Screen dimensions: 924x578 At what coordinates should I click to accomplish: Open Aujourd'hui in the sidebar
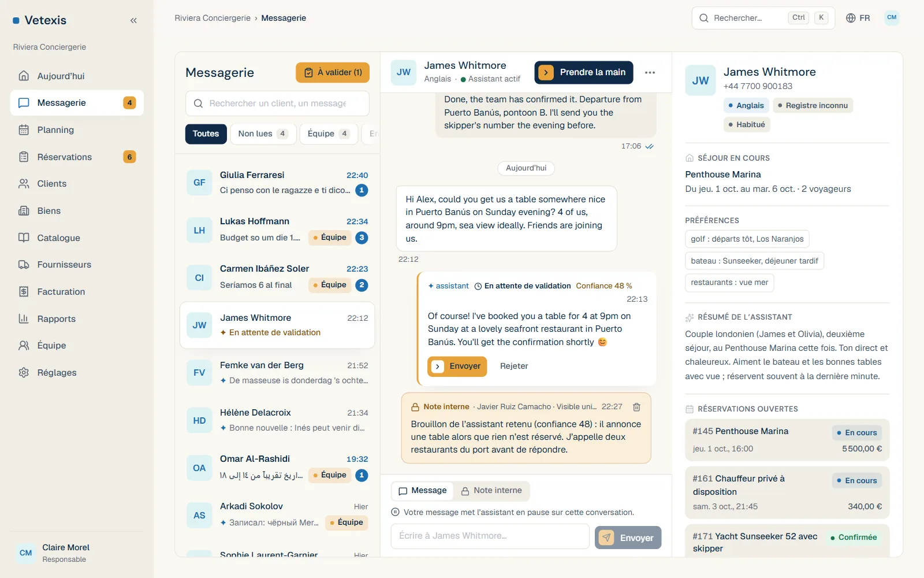point(77,76)
